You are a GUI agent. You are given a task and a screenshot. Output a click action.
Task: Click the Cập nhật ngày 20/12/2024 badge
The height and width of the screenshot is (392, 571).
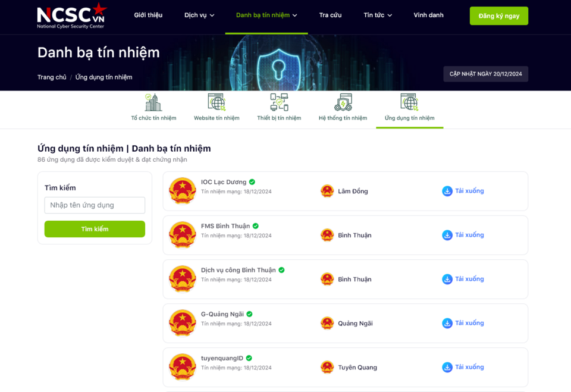486,74
